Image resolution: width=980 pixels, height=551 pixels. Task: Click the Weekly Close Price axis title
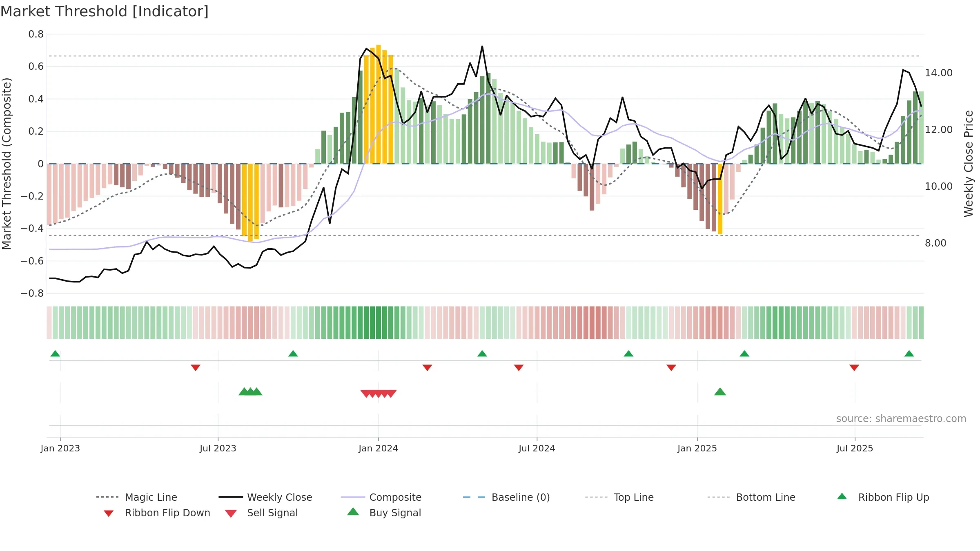[x=969, y=164]
